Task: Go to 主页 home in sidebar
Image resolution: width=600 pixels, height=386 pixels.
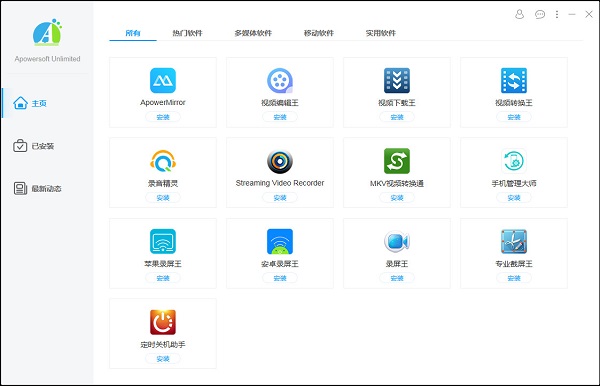Action: [x=30, y=103]
